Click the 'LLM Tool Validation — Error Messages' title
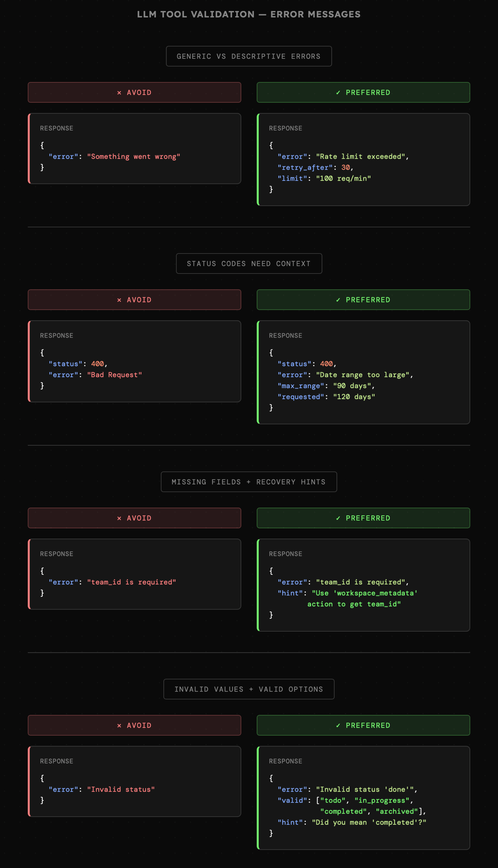 tap(249, 14)
